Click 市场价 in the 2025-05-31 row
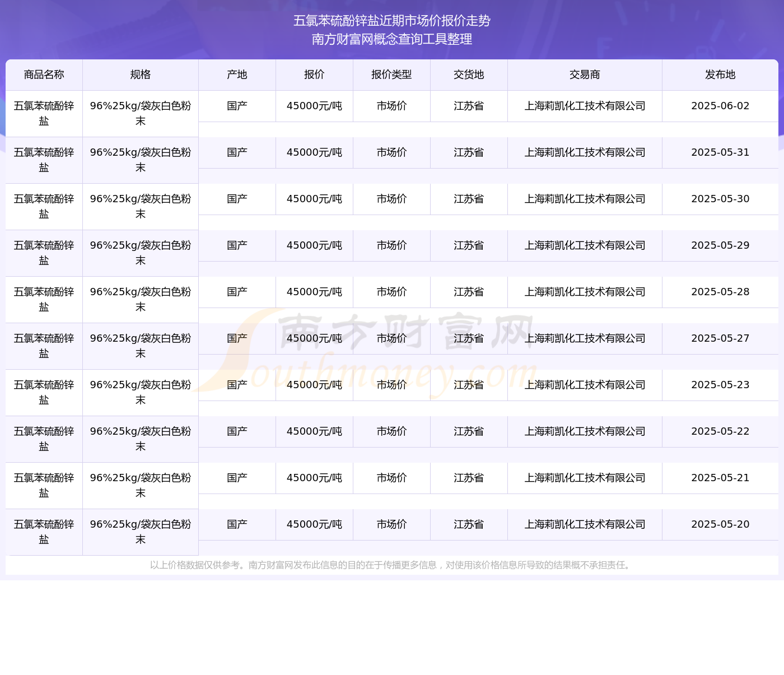 (x=392, y=152)
